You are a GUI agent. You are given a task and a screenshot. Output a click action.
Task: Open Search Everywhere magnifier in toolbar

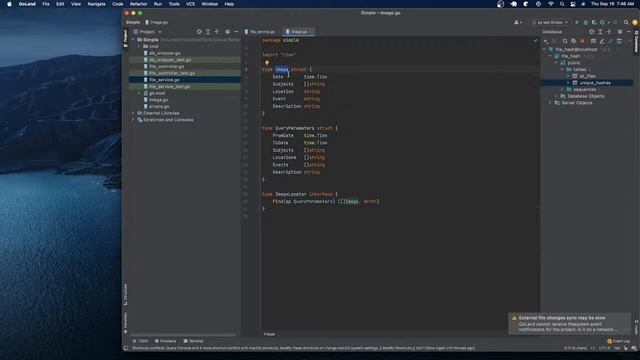pyautogui.click(x=626, y=22)
